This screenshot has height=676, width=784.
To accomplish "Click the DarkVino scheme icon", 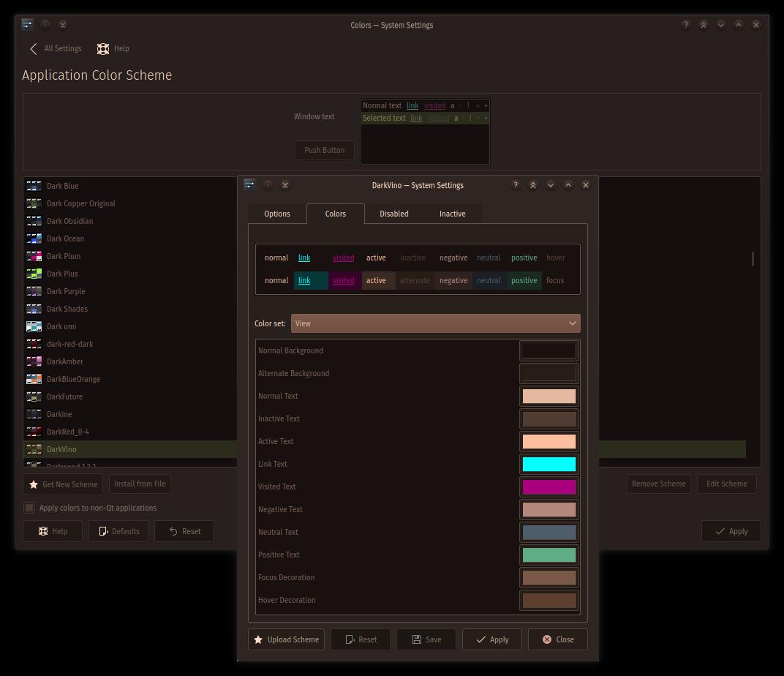I will click(34, 449).
